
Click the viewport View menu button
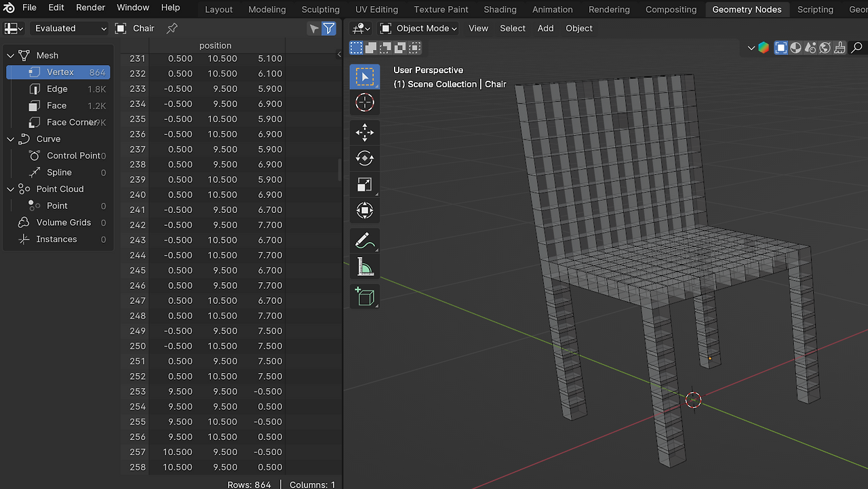(x=478, y=28)
